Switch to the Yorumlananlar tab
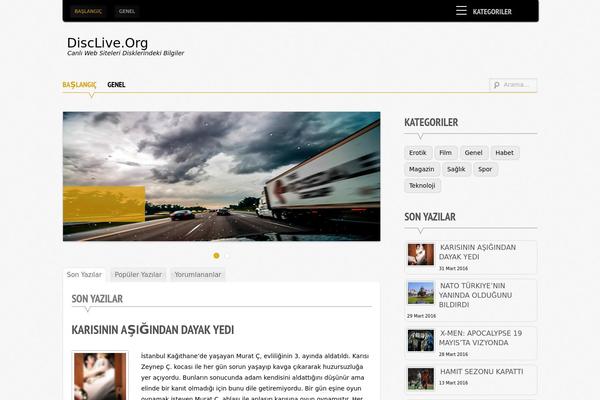This screenshot has width=600, height=400. (198, 274)
